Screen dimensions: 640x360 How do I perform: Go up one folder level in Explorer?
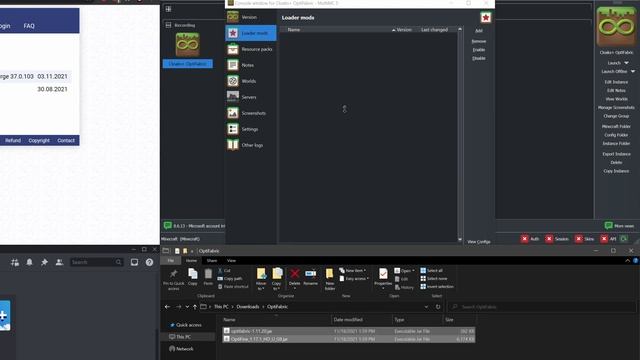[x=195, y=307]
